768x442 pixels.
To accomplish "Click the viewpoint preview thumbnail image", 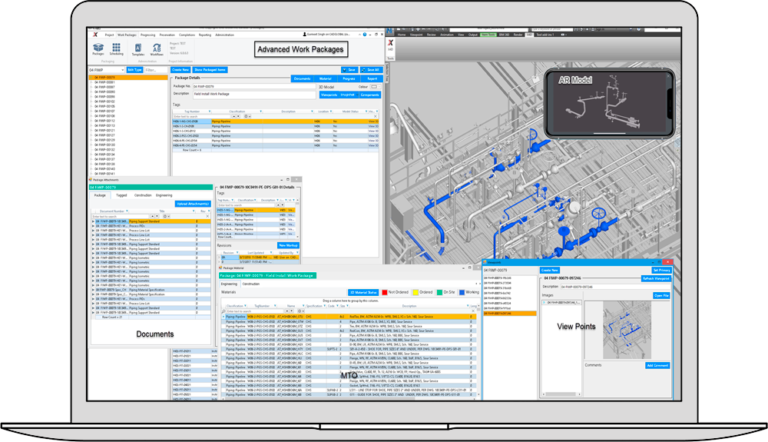I will 627,330.
